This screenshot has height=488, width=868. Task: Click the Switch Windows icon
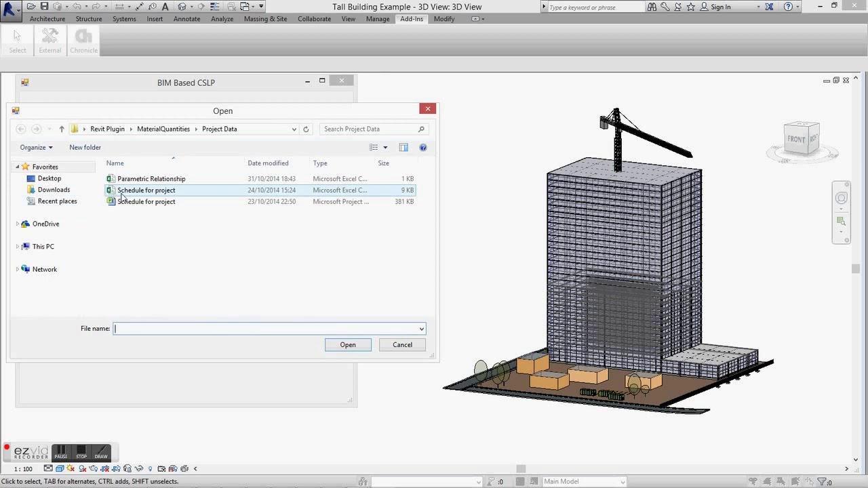point(245,6)
